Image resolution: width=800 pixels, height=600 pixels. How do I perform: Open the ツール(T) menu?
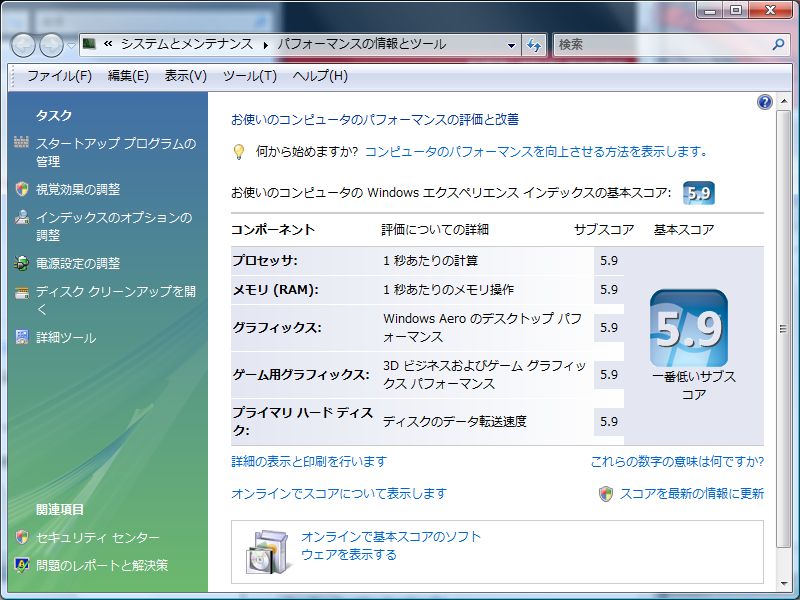pos(249,76)
